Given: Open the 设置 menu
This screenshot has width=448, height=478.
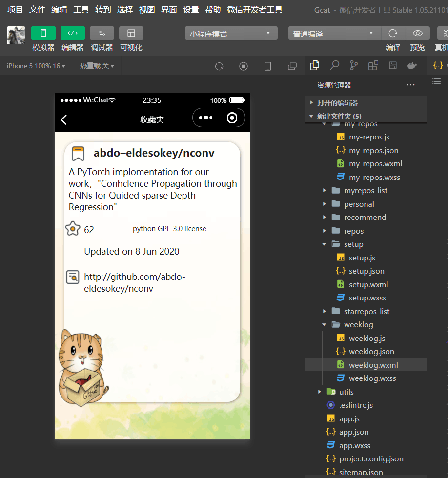Looking at the screenshot, I should click(191, 10).
